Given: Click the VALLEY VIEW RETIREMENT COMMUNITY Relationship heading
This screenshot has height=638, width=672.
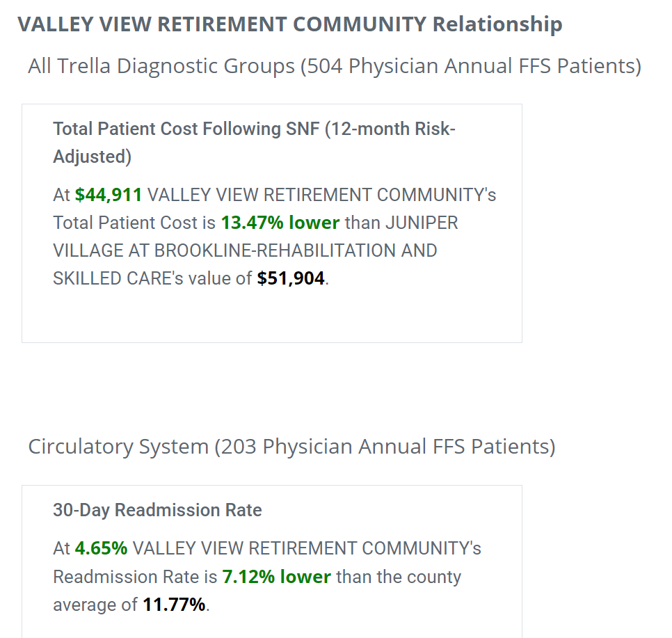Looking at the screenshot, I should pos(289,24).
